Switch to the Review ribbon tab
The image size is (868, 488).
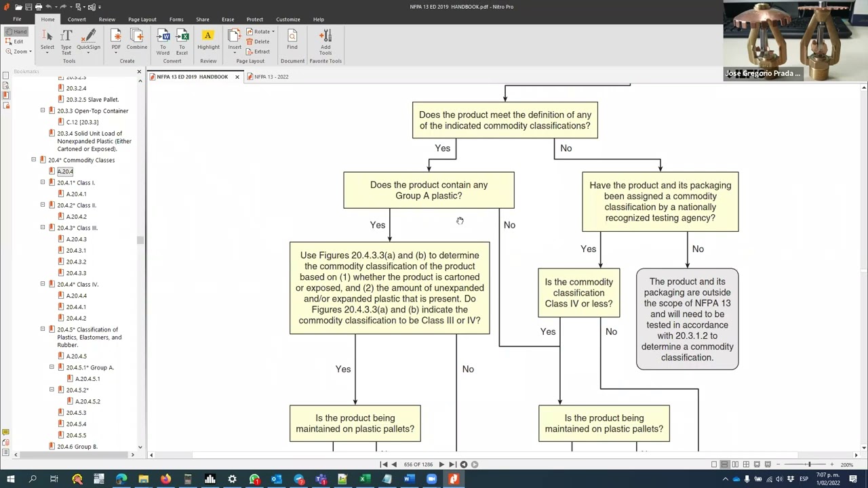point(107,19)
